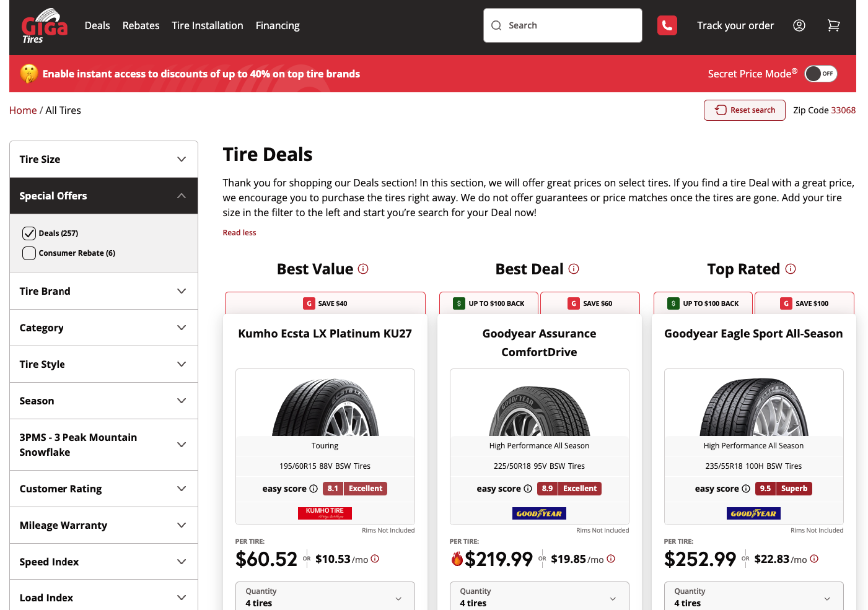Image resolution: width=868 pixels, height=610 pixels.
Task: Click easy score info icon on Kumho tire
Action: 313,489
